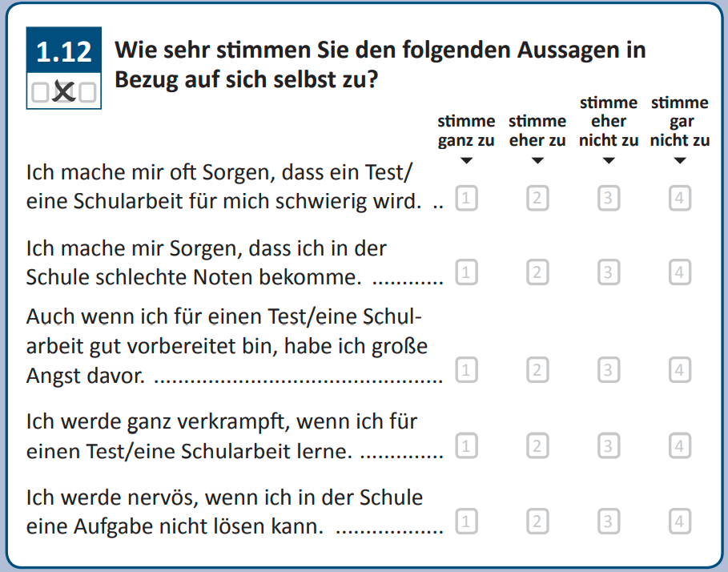The image size is (728, 572).
Task: Check box 2 for 'schlechte Noten bekomme'
Action: [x=537, y=273]
